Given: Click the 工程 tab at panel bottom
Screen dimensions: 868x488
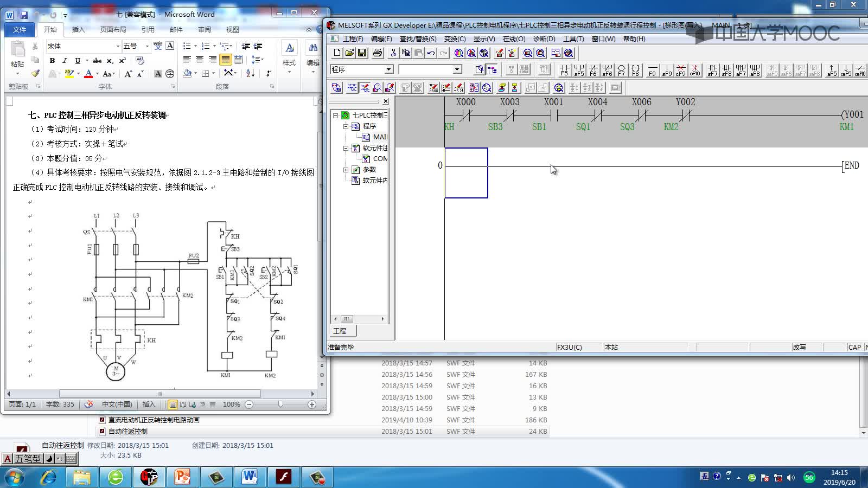Looking at the screenshot, I should pos(340,331).
